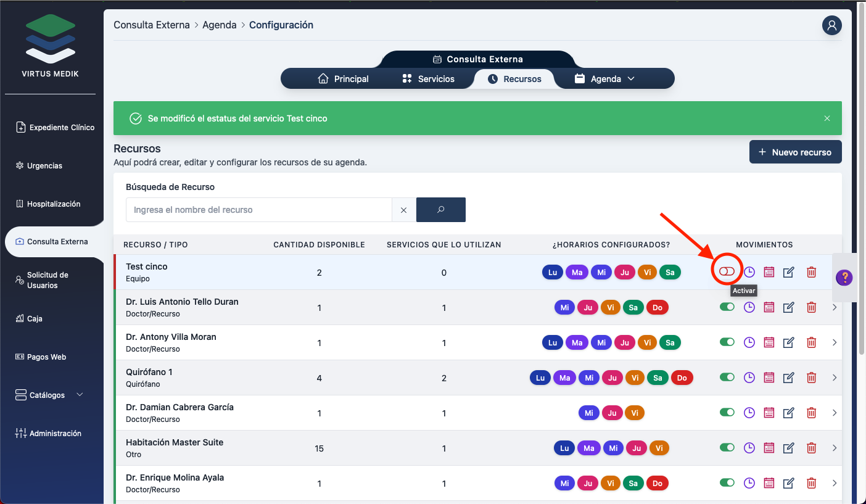Focus the resource name search field
866x504 pixels.
coord(259,210)
